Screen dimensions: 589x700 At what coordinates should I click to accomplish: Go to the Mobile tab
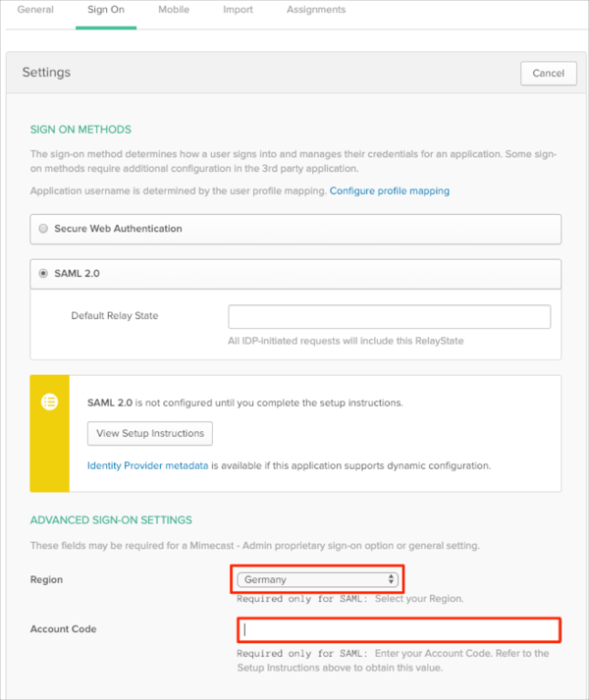tap(175, 10)
